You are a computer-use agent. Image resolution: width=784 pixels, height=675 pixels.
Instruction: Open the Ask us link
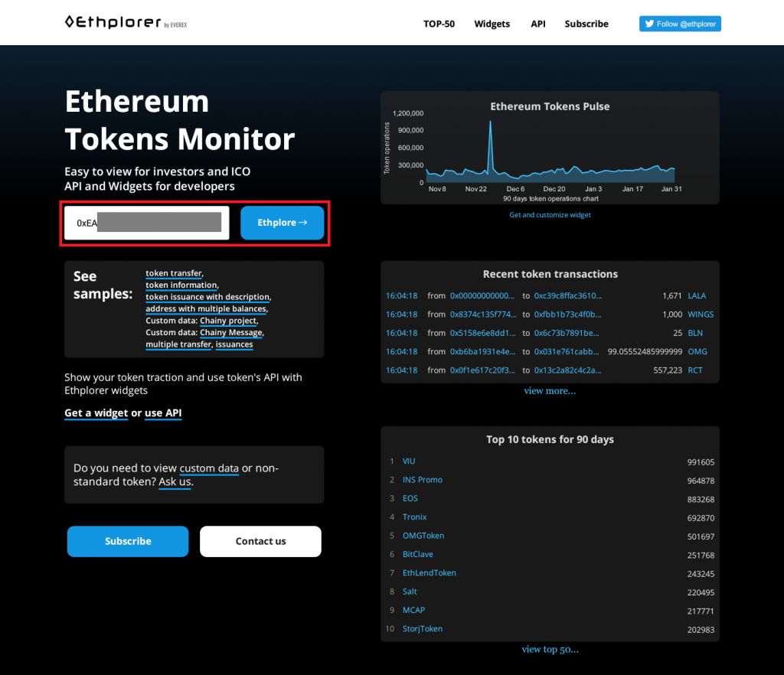point(174,482)
